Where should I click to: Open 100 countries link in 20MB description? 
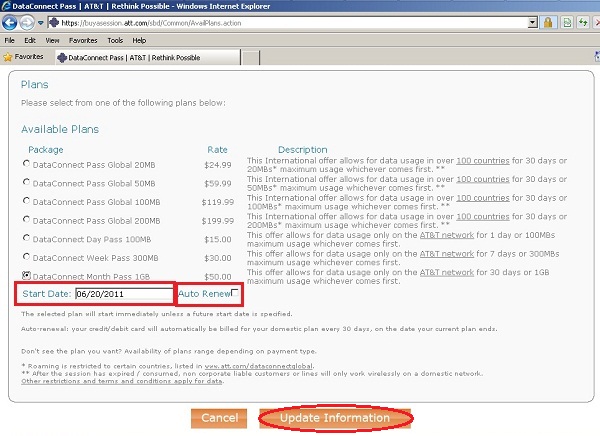tap(483, 161)
